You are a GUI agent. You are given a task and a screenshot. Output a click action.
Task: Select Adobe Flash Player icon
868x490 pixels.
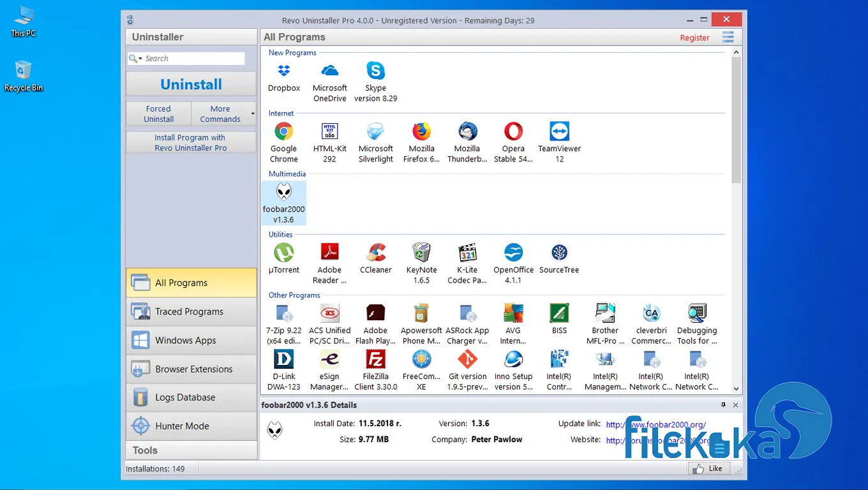[x=376, y=313]
